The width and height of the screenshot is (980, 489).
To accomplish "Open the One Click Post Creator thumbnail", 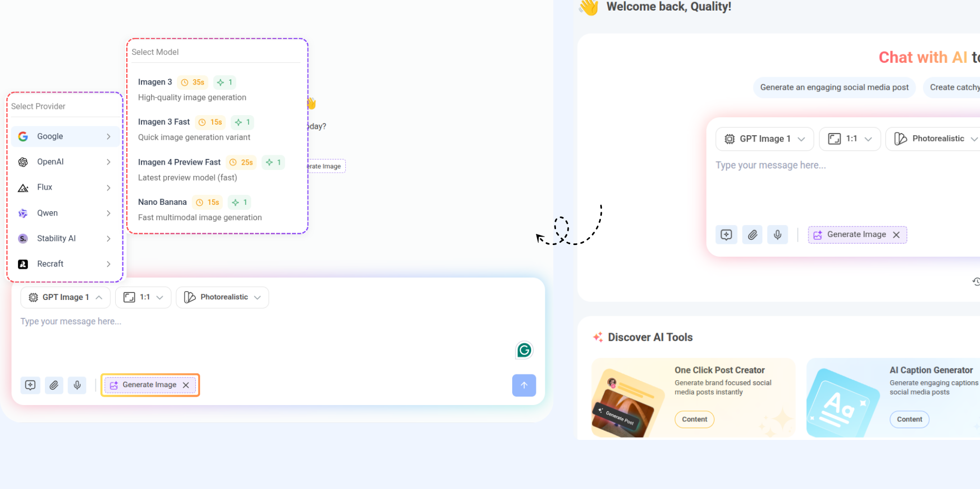I will pyautogui.click(x=628, y=402).
